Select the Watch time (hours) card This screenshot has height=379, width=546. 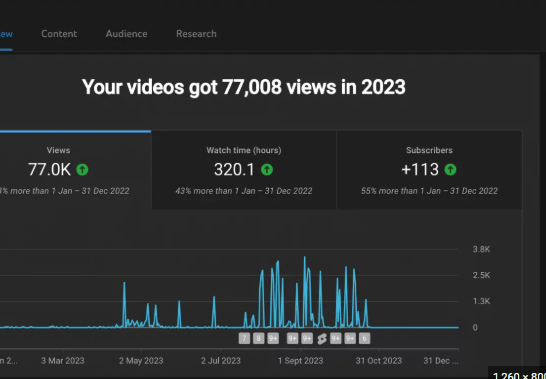click(244, 170)
